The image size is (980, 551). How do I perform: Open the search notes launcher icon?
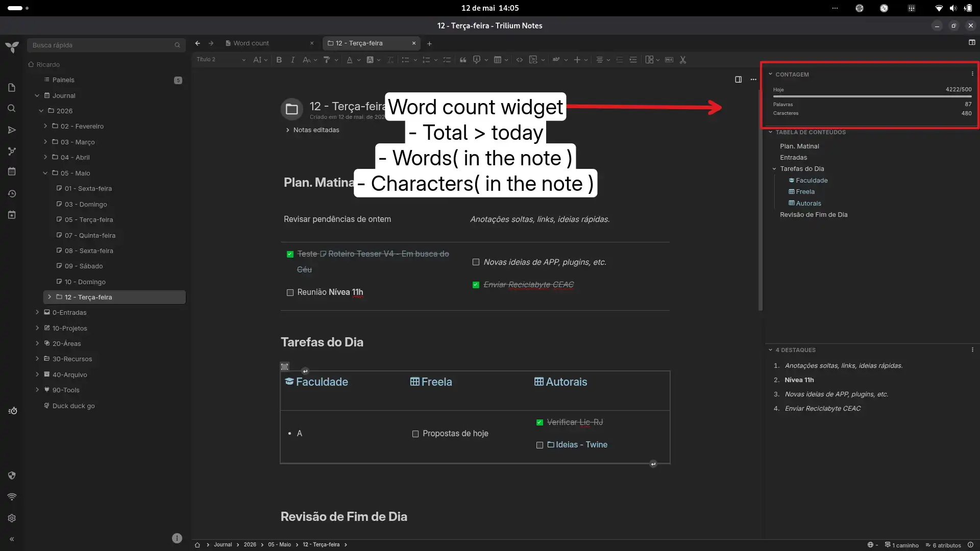(12, 109)
